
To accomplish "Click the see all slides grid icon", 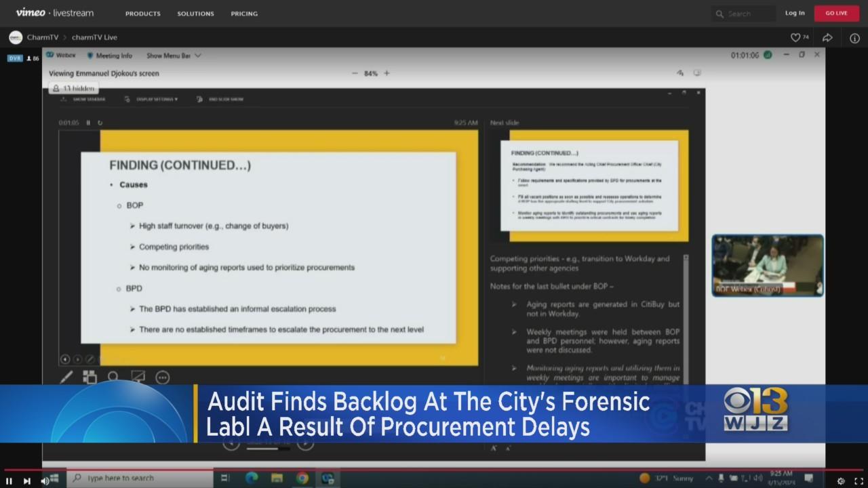I will tap(90, 377).
